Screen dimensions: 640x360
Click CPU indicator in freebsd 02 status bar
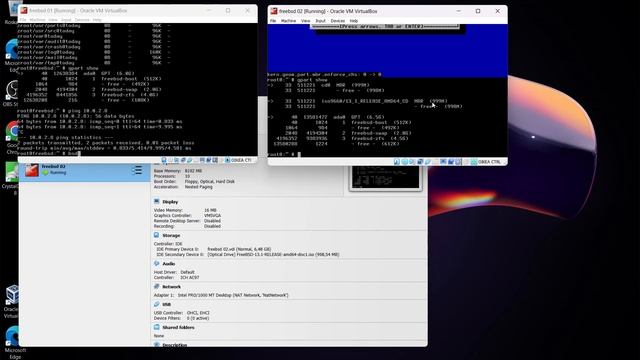(x=458, y=162)
